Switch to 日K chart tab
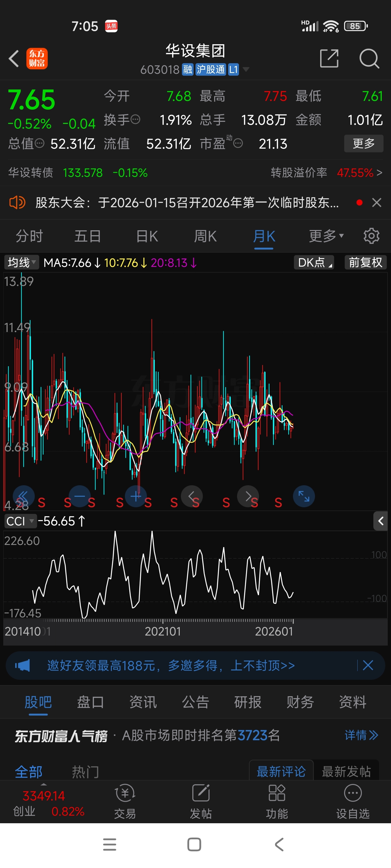The height and width of the screenshot is (868, 391). pos(147,236)
